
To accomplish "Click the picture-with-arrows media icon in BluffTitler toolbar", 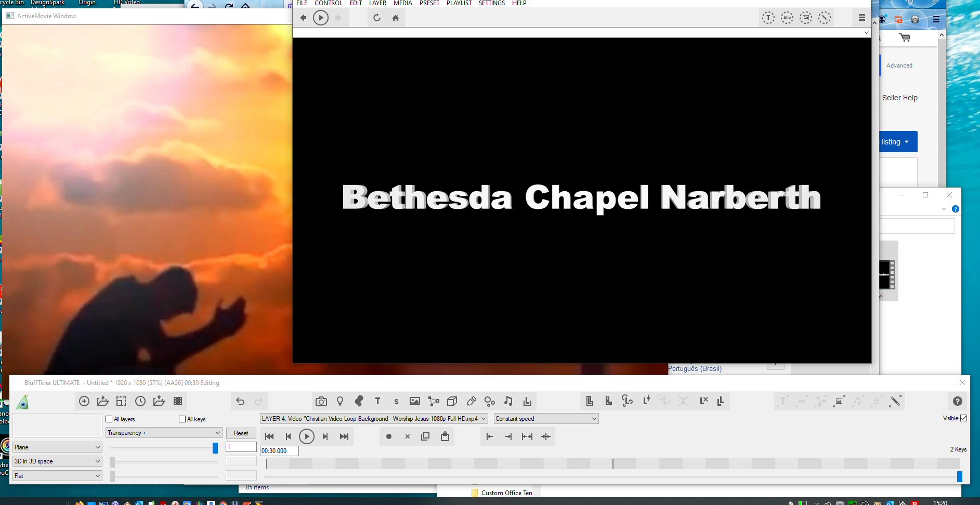I will (x=839, y=401).
